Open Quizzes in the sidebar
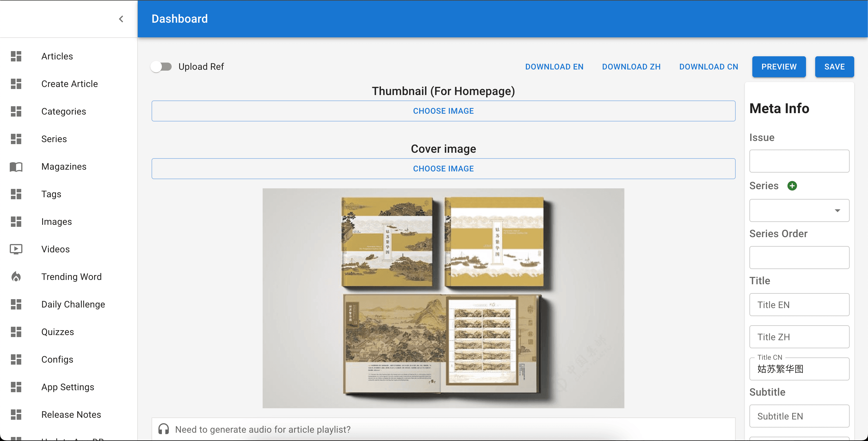The image size is (868, 441). coord(69,332)
